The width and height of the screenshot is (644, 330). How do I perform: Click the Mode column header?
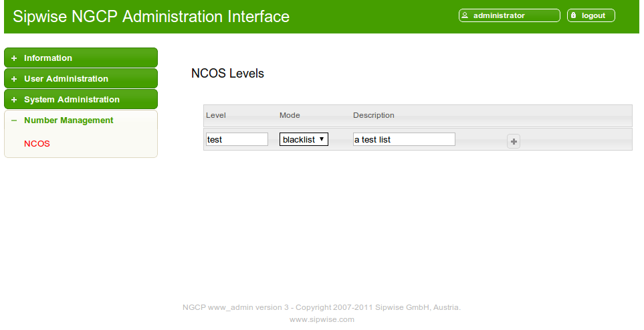[x=290, y=116]
